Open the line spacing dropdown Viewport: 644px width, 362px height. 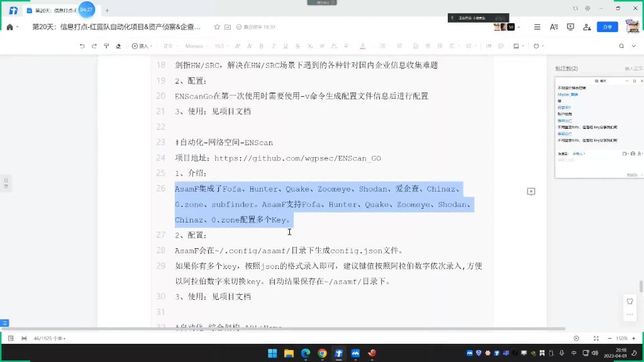470,46
